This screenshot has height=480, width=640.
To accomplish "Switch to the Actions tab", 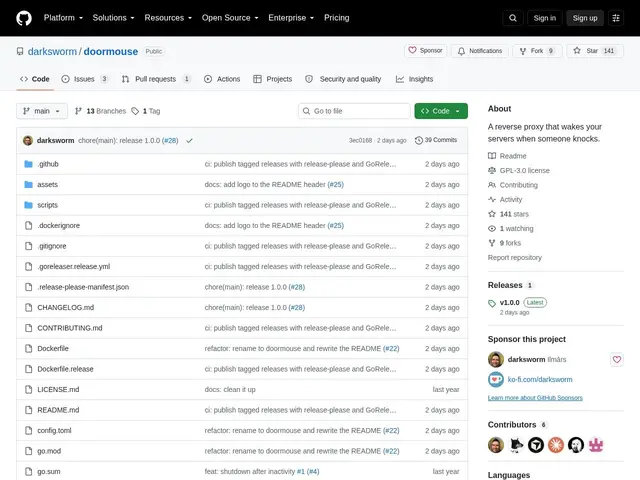I will [x=222, y=79].
